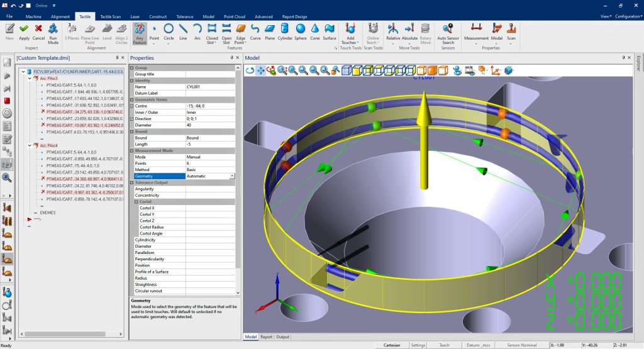Toggle the pan tool in Model toolbar
Image resolution: width=644 pixels, height=349 pixels.
coord(260,70)
